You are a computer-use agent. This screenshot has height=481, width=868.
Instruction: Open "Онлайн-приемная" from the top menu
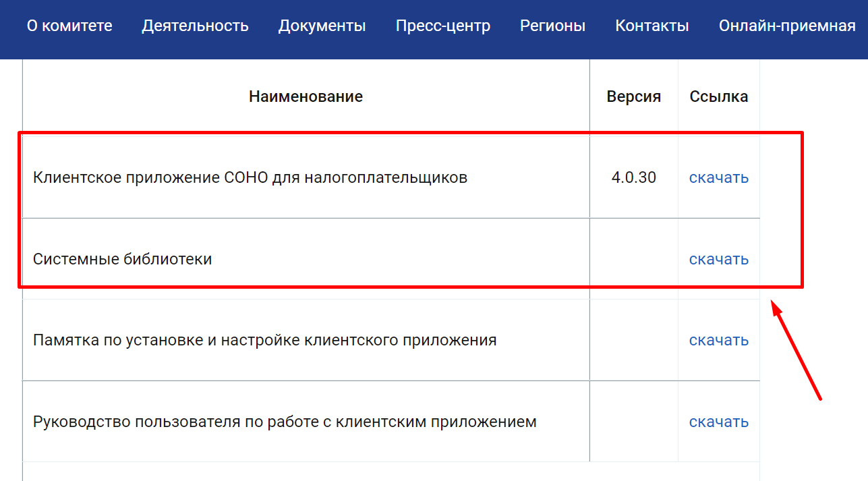tap(787, 26)
